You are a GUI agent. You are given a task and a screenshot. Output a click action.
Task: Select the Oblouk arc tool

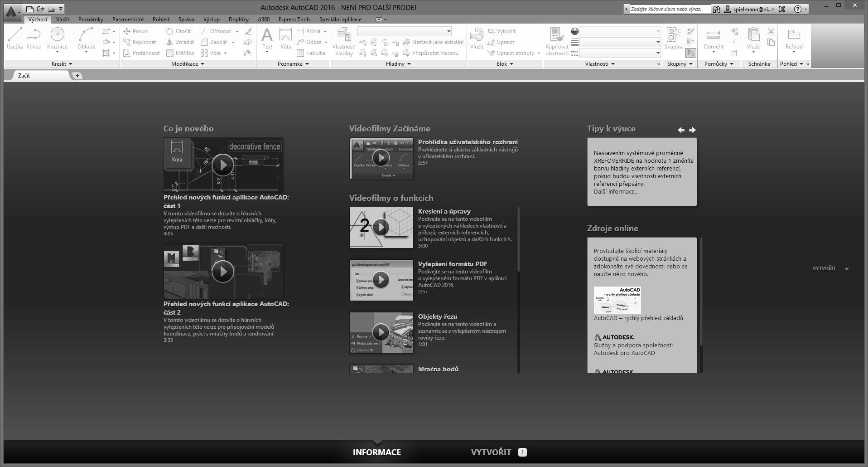tap(86, 39)
